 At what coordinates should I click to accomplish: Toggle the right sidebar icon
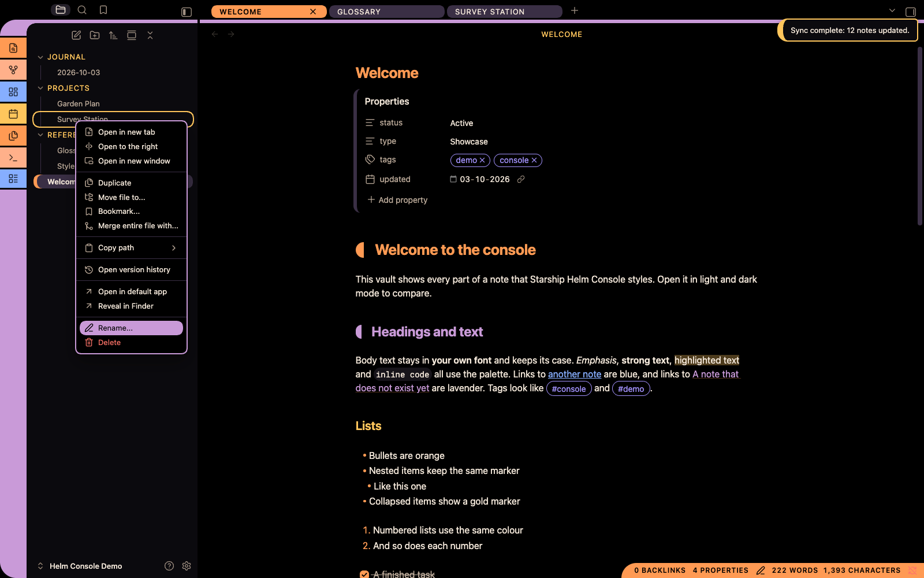click(911, 12)
